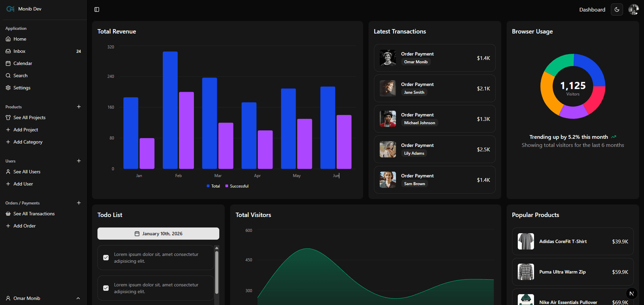This screenshot has height=305, width=644.
Task: Click the person icon beside See All Users
Action: [8, 172]
